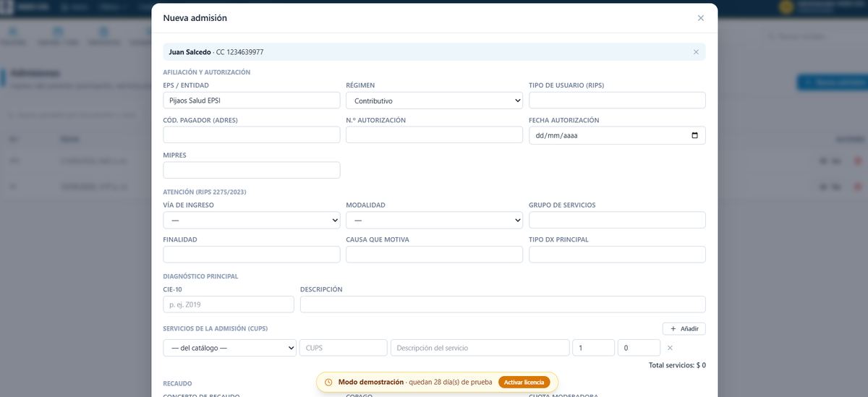Click the N.º autorización field

pyautogui.click(x=434, y=135)
